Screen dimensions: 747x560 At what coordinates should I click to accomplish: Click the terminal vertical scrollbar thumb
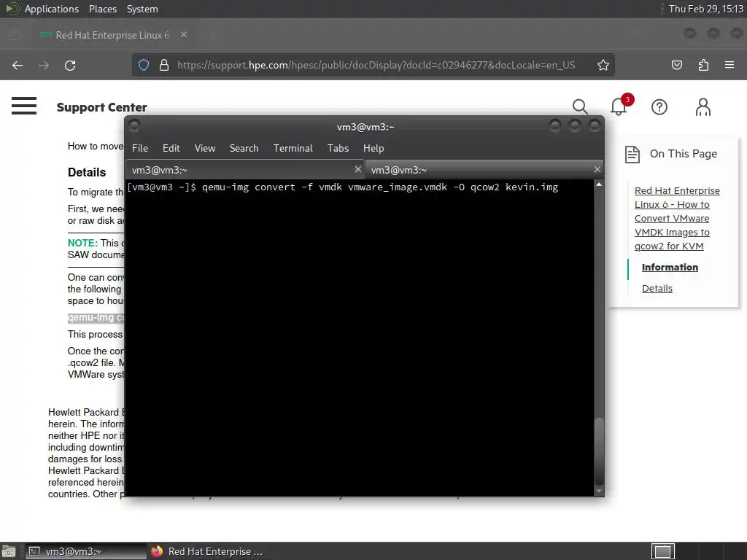(599, 451)
